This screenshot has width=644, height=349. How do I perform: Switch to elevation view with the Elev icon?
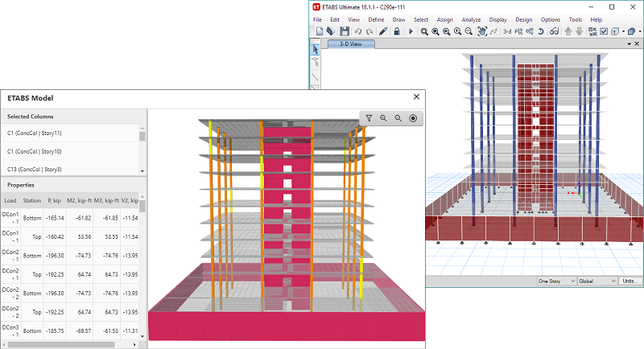530,31
